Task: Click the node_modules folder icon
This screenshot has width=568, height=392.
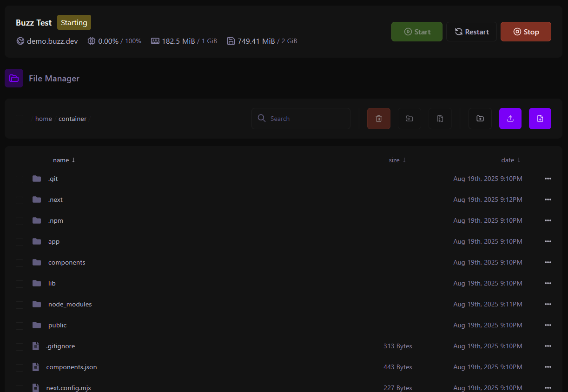Action: pyautogui.click(x=37, y=304)
